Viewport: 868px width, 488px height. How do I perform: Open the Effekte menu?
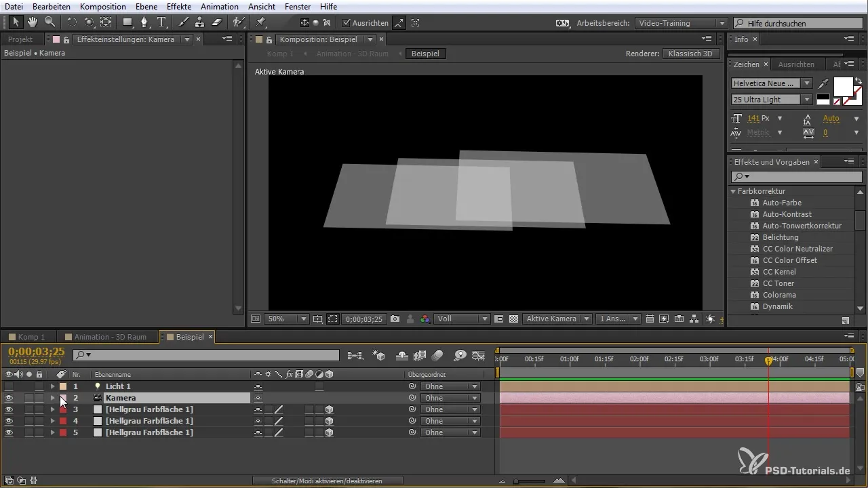[x=179, y=6]
